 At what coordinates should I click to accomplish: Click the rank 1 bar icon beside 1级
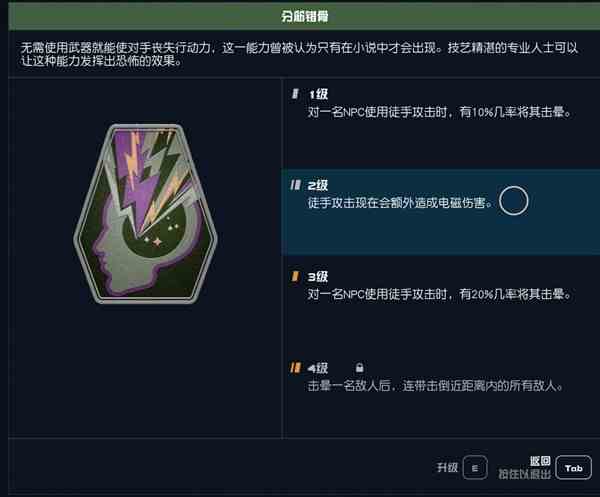pos(295,94)
